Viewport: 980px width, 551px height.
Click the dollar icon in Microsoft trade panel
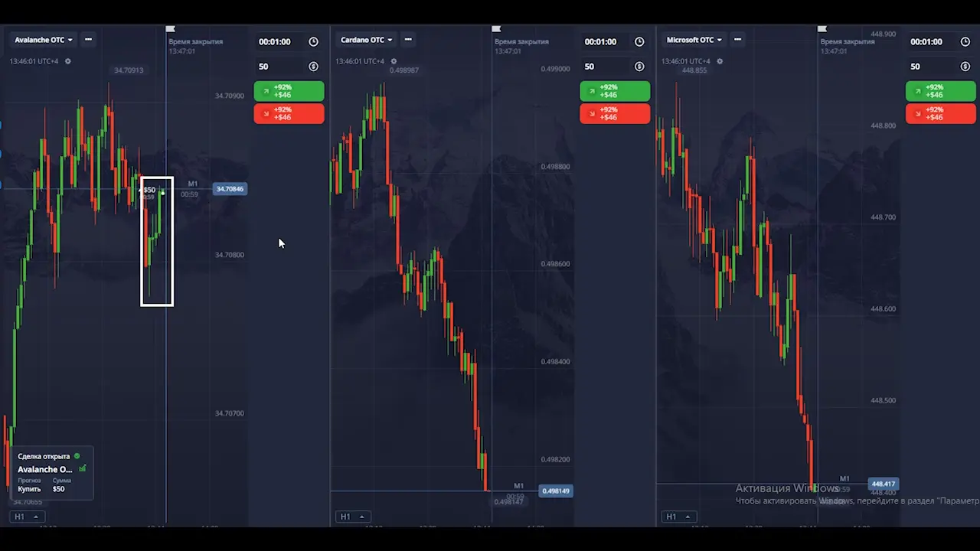point(965,67)
